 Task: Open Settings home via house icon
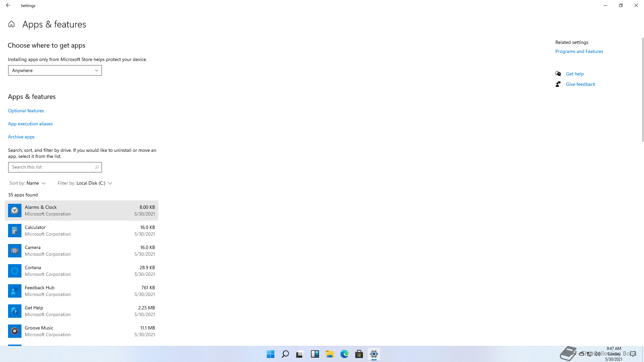pyautogui.click(x=11, y=24)
